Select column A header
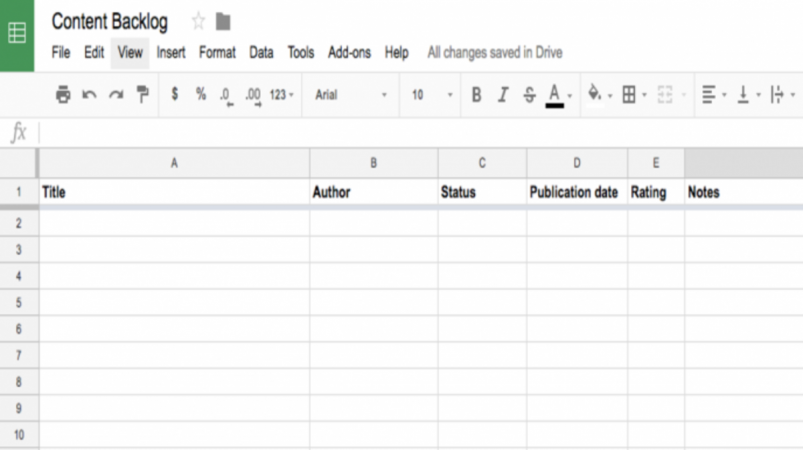Viewport: 803px width, 450px height. [174, 163]
